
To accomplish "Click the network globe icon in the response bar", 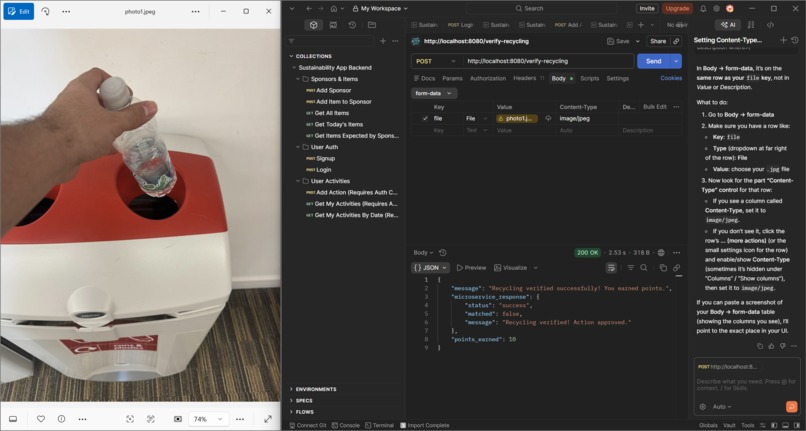I will (661, 253).
